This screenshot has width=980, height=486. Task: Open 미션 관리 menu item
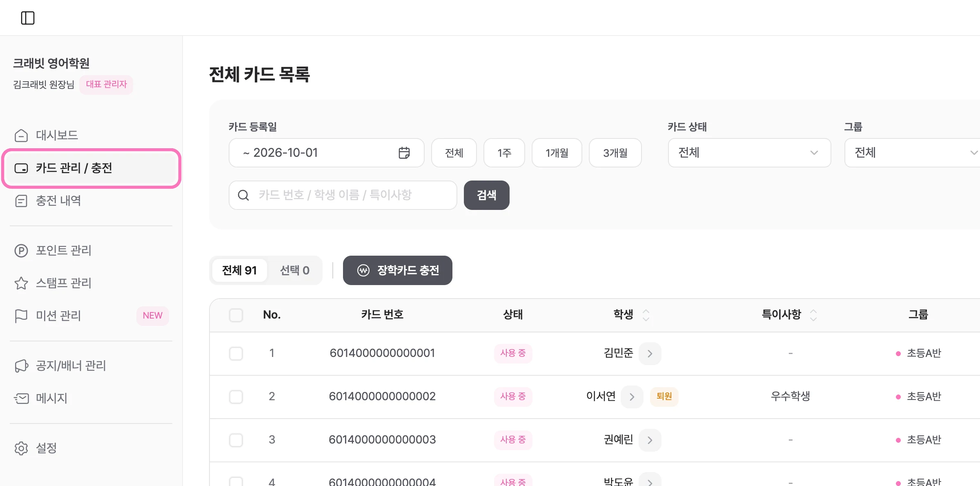point(91,316)
